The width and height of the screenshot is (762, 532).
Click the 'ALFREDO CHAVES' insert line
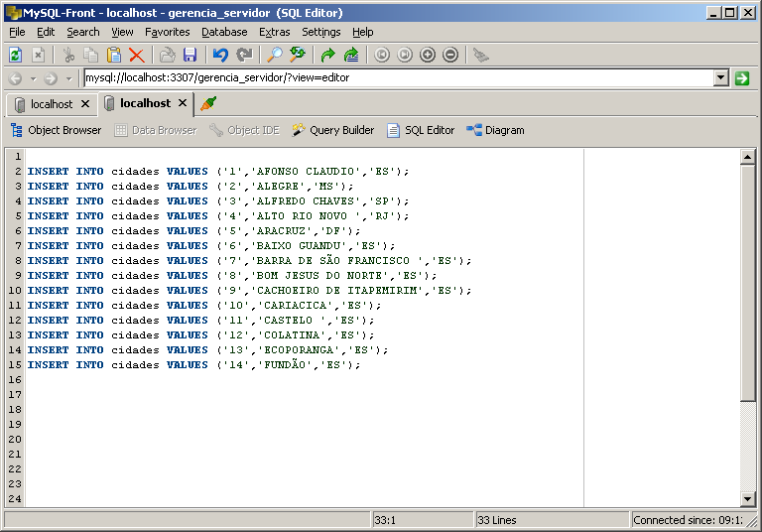tap(218, 201)
